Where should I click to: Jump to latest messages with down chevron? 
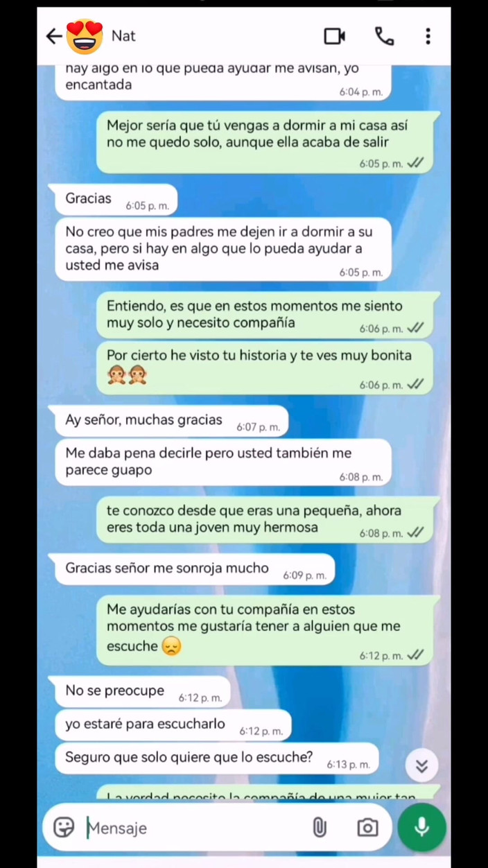[x=421, y=766]
